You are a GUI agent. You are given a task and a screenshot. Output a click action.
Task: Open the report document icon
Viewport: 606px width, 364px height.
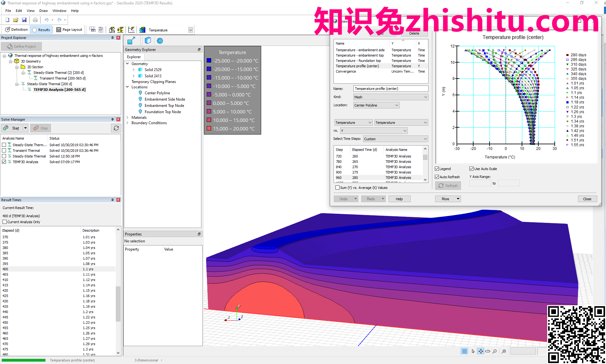click(101, 30)
